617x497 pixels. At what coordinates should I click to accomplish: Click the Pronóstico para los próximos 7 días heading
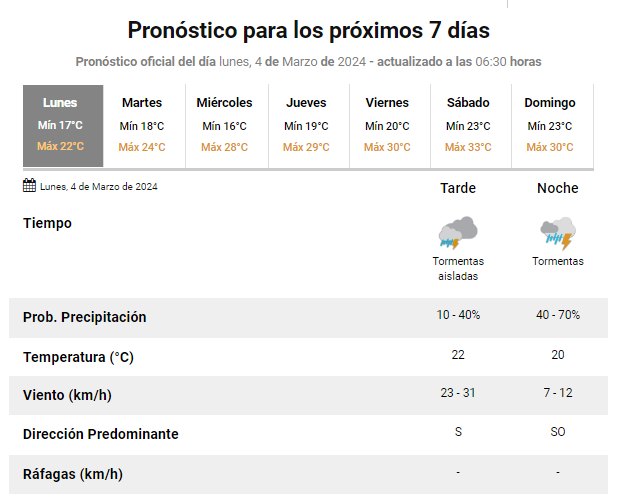point(308,29)
